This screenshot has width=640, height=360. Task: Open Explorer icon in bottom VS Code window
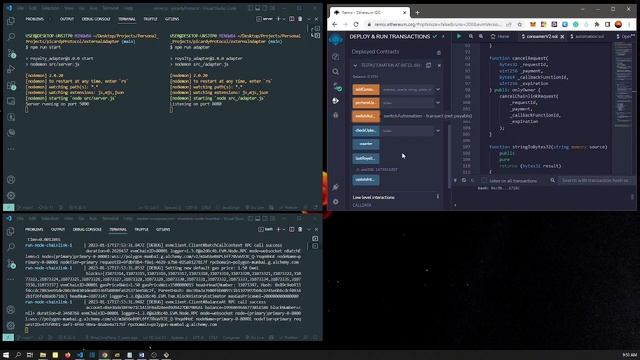click(x=11, y=231)
